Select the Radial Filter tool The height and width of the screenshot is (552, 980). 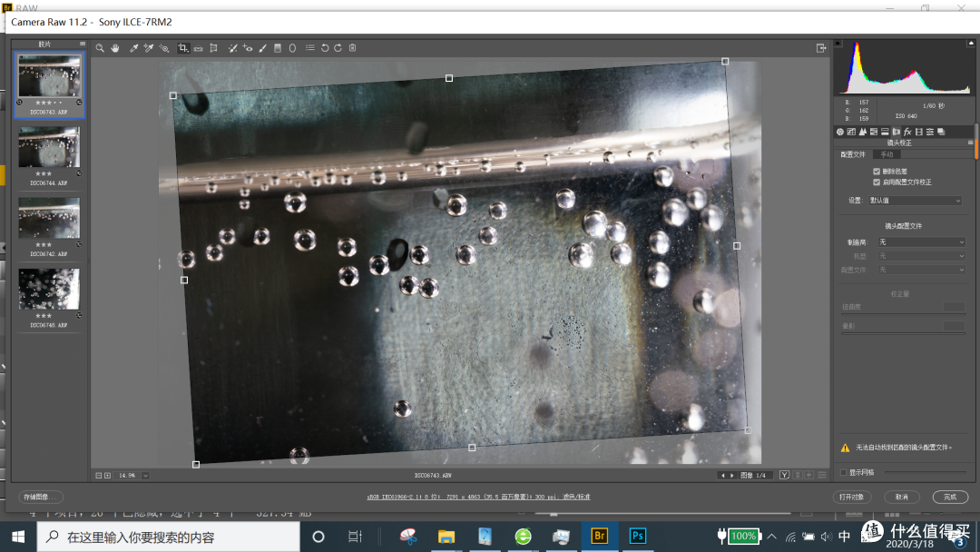tap(292, 48)
